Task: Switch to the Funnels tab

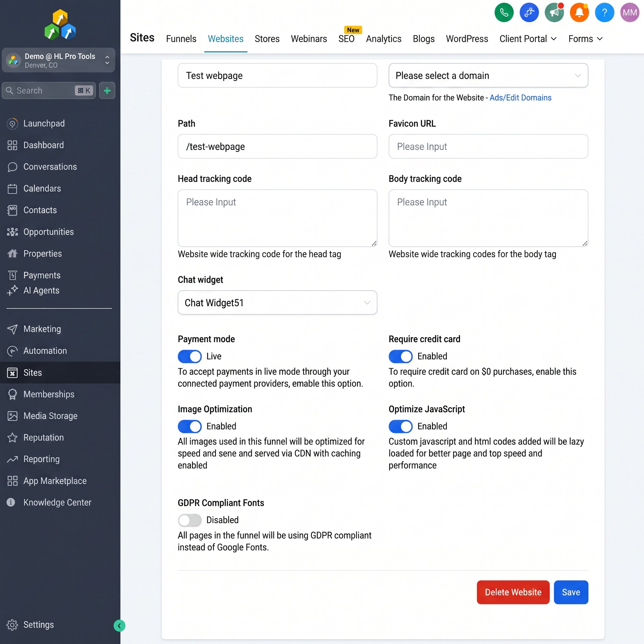Action: [x=181, y=39]
